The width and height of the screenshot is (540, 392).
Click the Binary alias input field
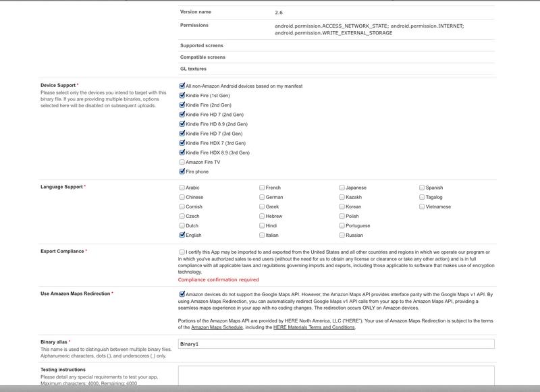click(x=336, y=344)
